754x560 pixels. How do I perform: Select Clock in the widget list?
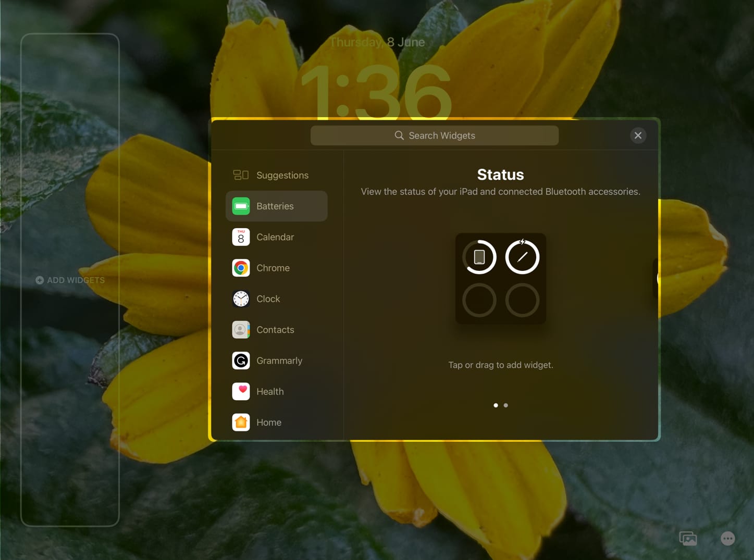(276, 298)
